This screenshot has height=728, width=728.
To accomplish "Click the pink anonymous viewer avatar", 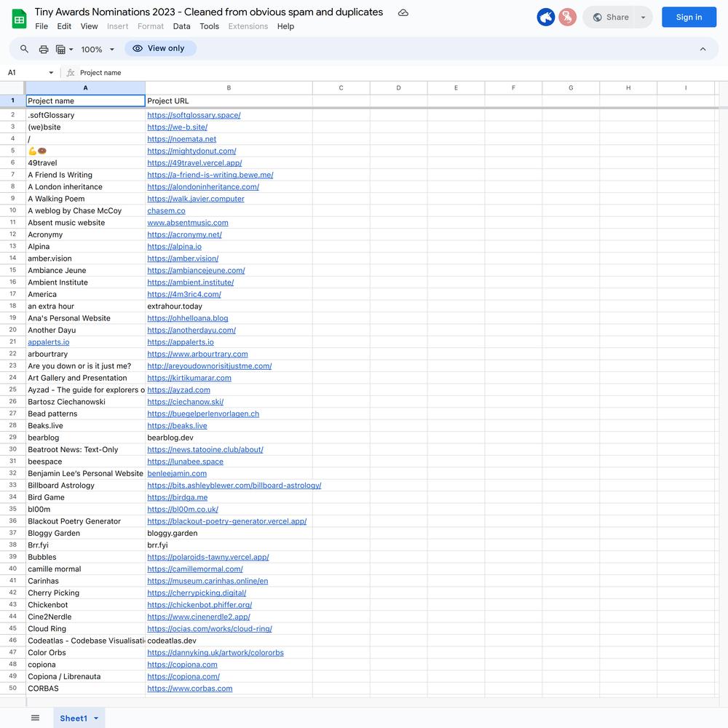I will tap(567, 17).
